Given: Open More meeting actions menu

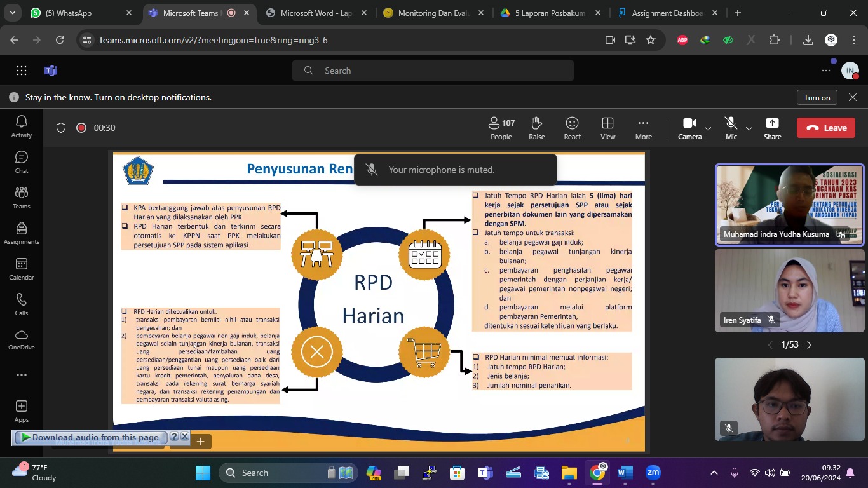Looking at the screenshot, I should pos(643,128).
